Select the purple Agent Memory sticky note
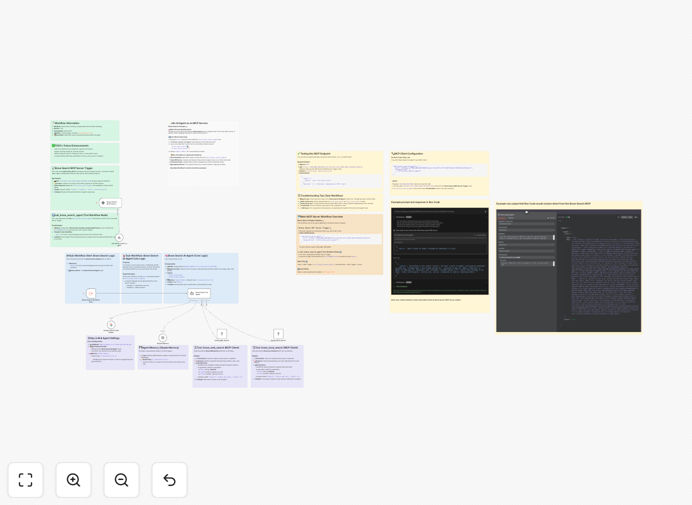 pos(163,357)
